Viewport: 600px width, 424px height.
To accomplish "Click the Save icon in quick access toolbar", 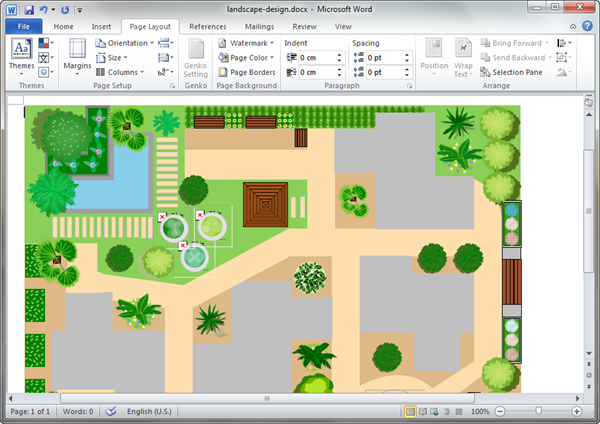I will click(x=27, y=9).
